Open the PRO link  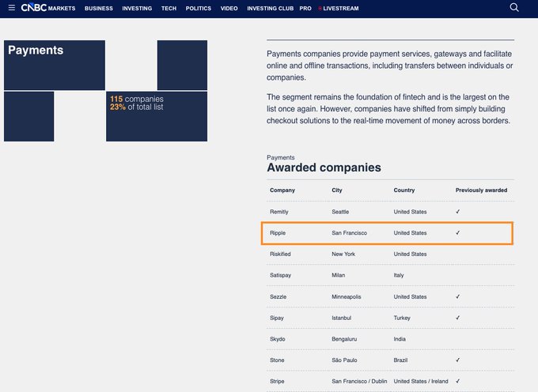(x=305, y=8)
